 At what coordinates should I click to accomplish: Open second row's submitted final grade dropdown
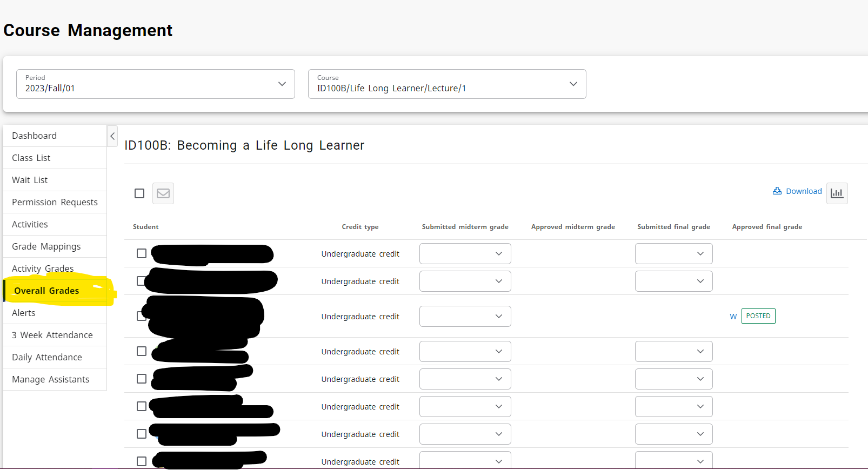click(x=673, y=281)
